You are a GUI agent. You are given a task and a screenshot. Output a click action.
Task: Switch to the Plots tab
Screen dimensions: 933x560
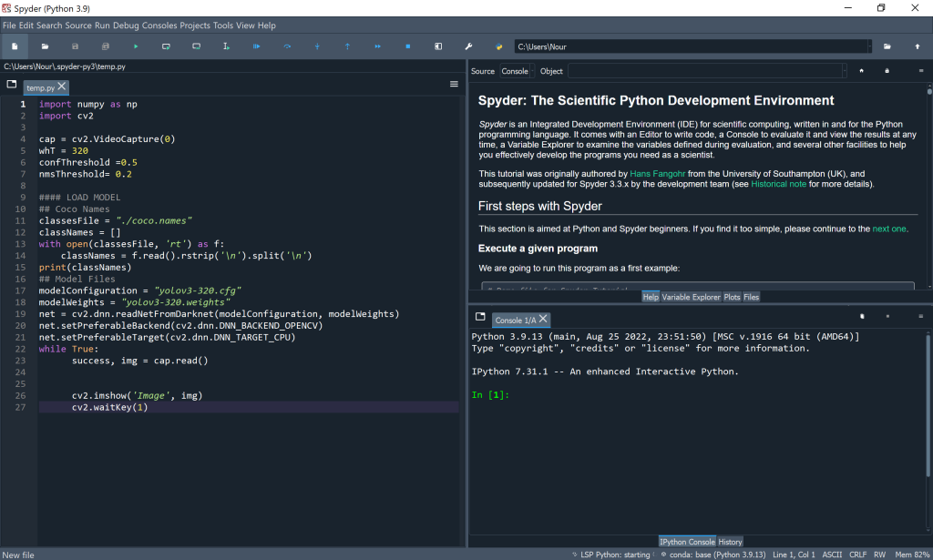point(733,297)
